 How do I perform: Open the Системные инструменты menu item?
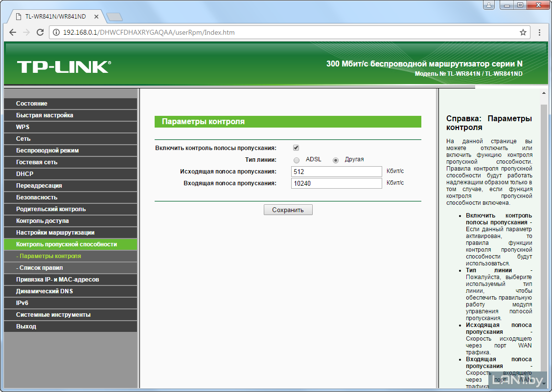[70, 315]
